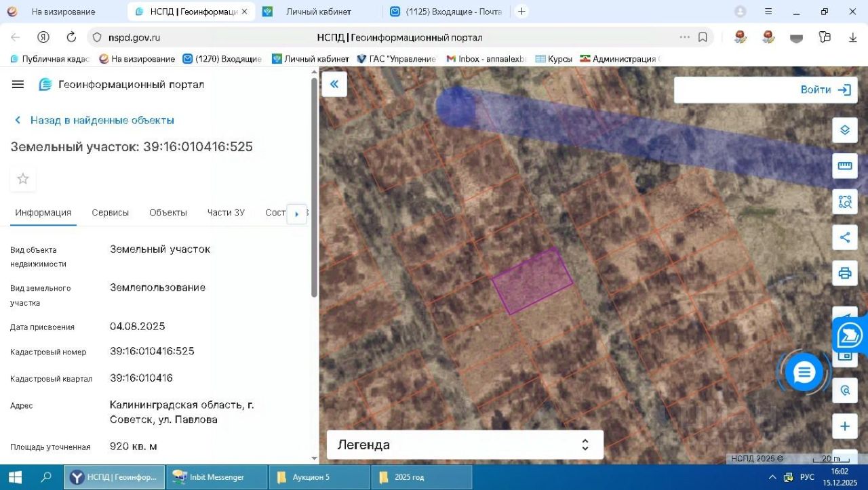Open the address bar three-dot menu

(685, 37)
